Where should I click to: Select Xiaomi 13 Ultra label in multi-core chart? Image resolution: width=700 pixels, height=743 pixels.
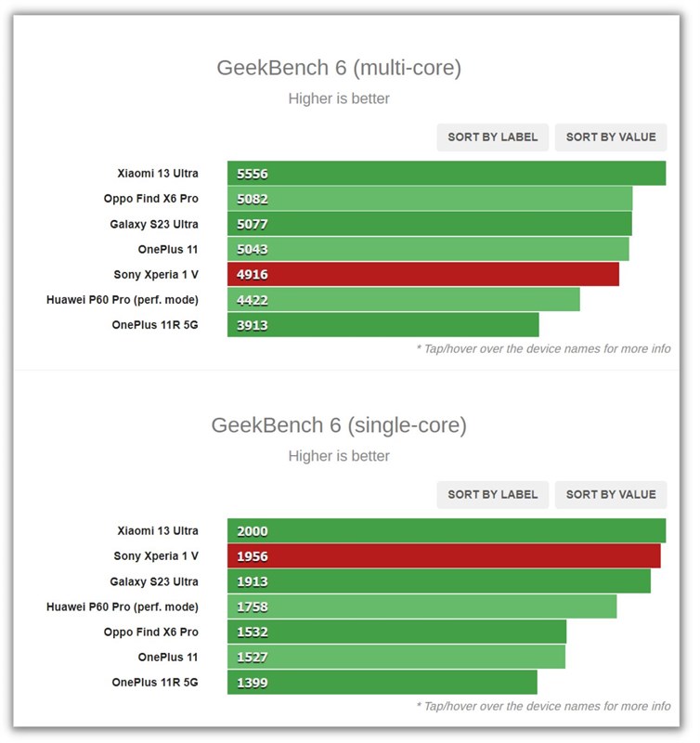tap(158, 174)
